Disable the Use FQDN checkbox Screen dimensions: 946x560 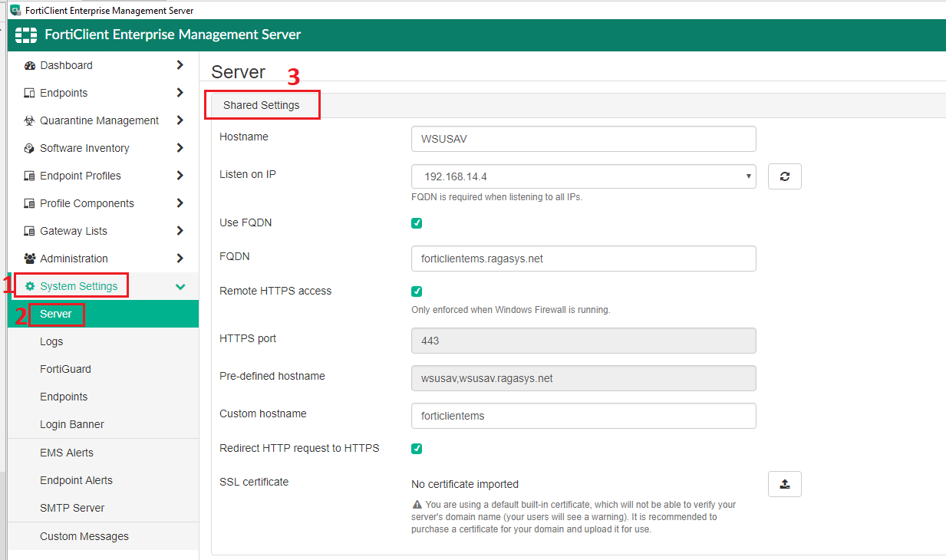[x=417, y=222]
